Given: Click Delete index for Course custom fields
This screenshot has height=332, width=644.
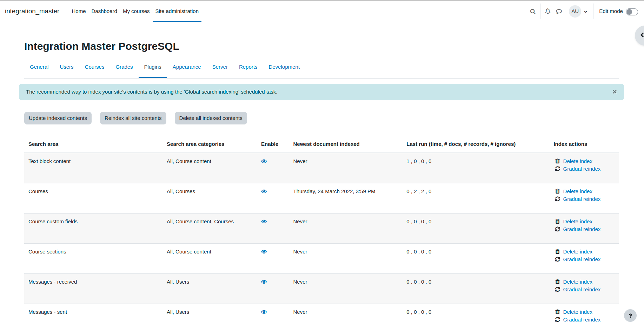Looking at the screenshot, I should pos(578,222).
